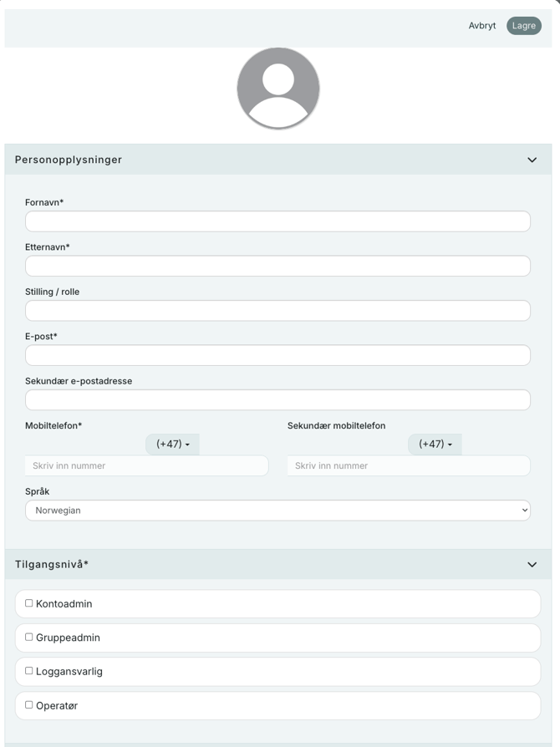Click the Fornavn input field
Image resolution: width=560 pixels, height=747 pixels.
click(x=277, y=221)
